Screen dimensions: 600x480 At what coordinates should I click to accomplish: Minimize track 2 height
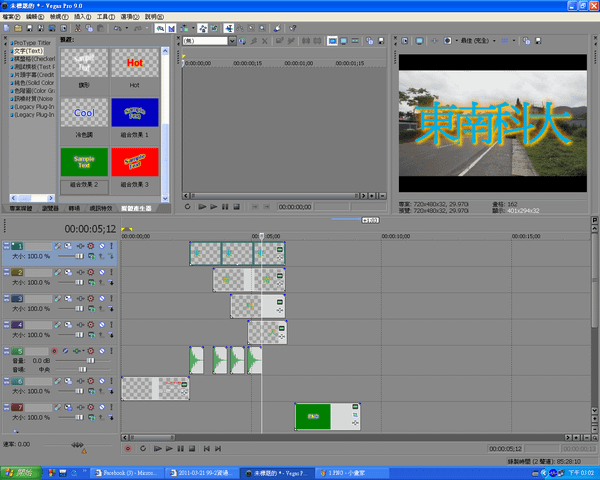(x=6, y=270)
